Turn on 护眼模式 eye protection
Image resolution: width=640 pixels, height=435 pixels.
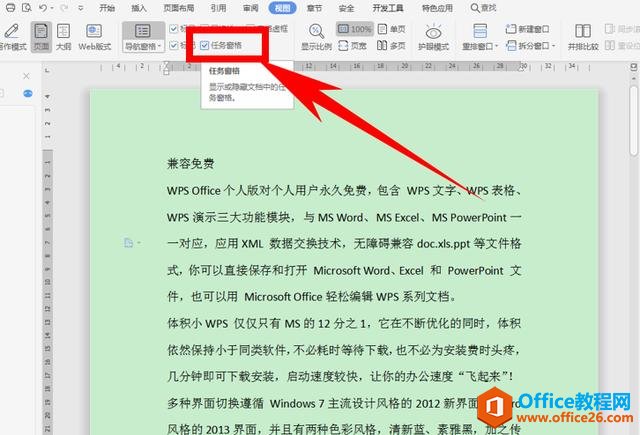point(433,36)
